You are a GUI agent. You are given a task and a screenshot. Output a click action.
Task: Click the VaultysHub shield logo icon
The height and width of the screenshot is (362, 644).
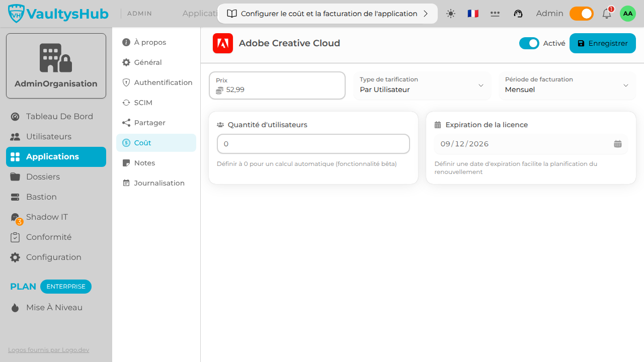point(17,14)
